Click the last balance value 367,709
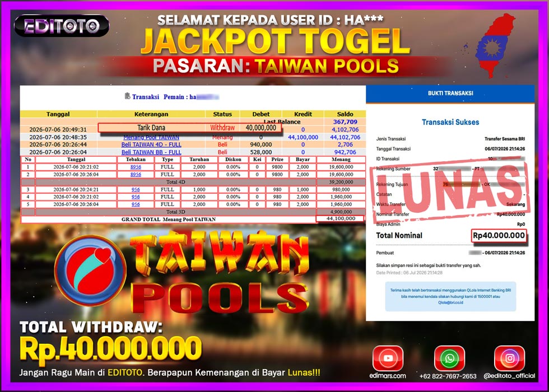 (x=345, y=122)
